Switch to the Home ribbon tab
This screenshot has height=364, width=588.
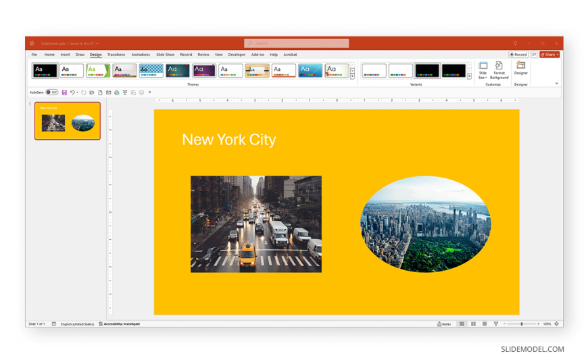pos(49,55)
